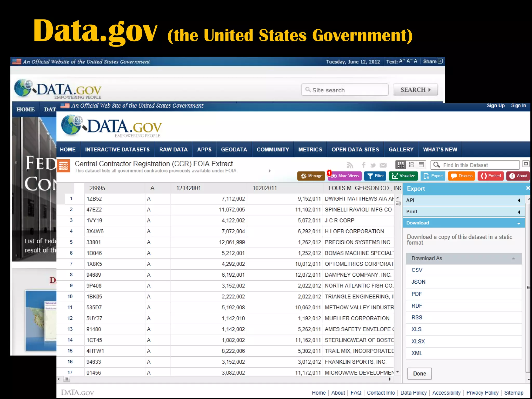This screenshot has height=399, width=532.
Task: Click SEARCH button in back window
Action: point(416,90)
